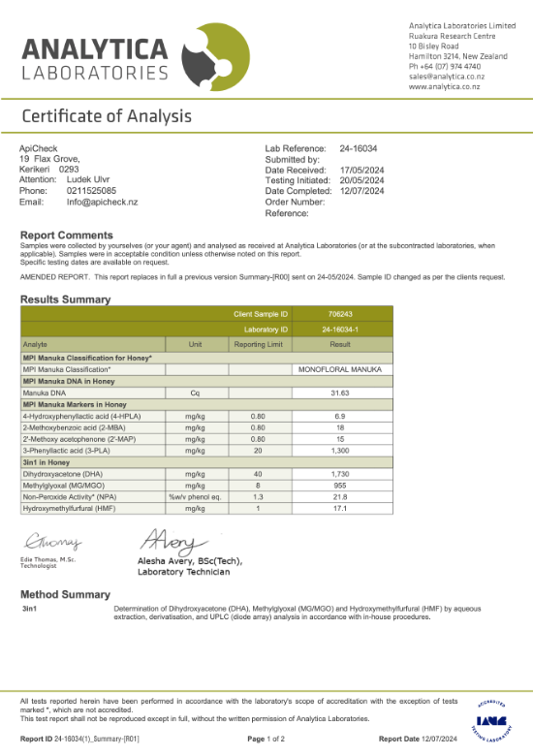533x756 pixels.
Task: Click the Cq unit cell
Action: point(195,393)
